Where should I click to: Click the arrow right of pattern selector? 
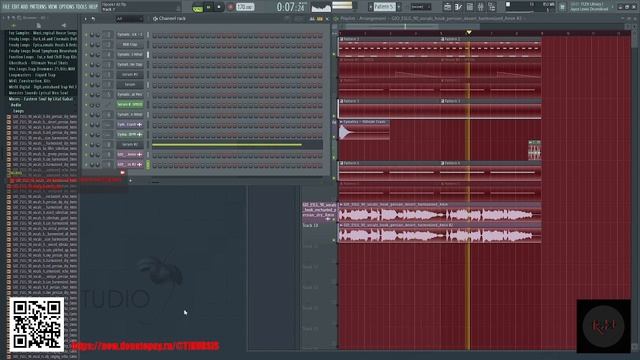pos(399,7)
